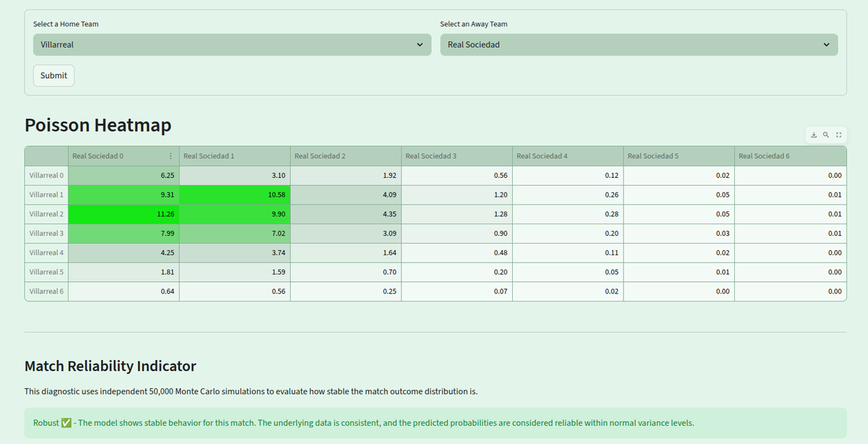Click the cell with value 0.12
The image size is (868, 444).
(568, 176)
